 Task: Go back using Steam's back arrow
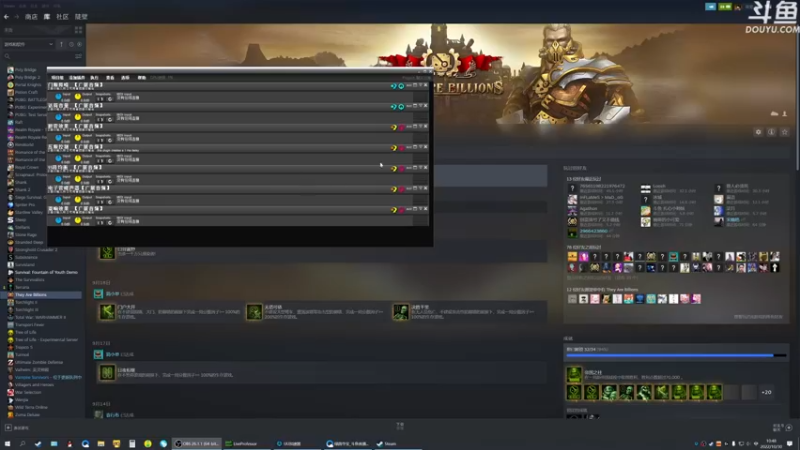(x=6, y=17)
